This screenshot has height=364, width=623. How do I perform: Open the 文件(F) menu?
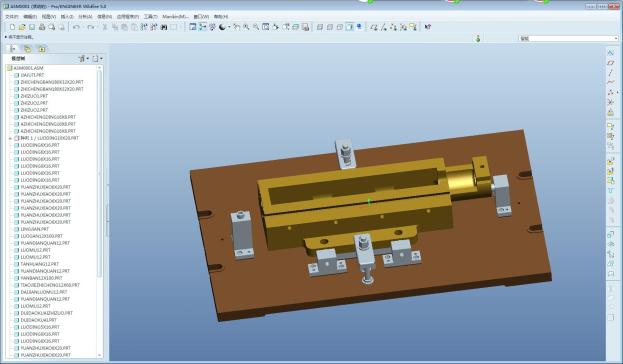click(12, 17)
